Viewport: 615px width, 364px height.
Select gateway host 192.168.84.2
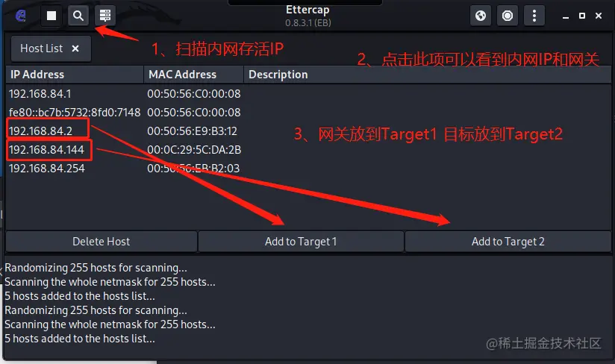coord(308,131)
